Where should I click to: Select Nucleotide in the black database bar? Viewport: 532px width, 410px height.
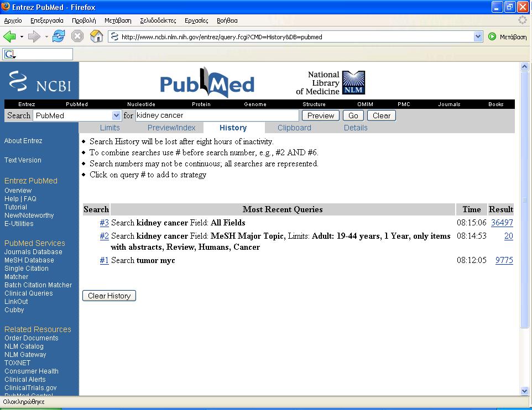(x=141, y=104)
